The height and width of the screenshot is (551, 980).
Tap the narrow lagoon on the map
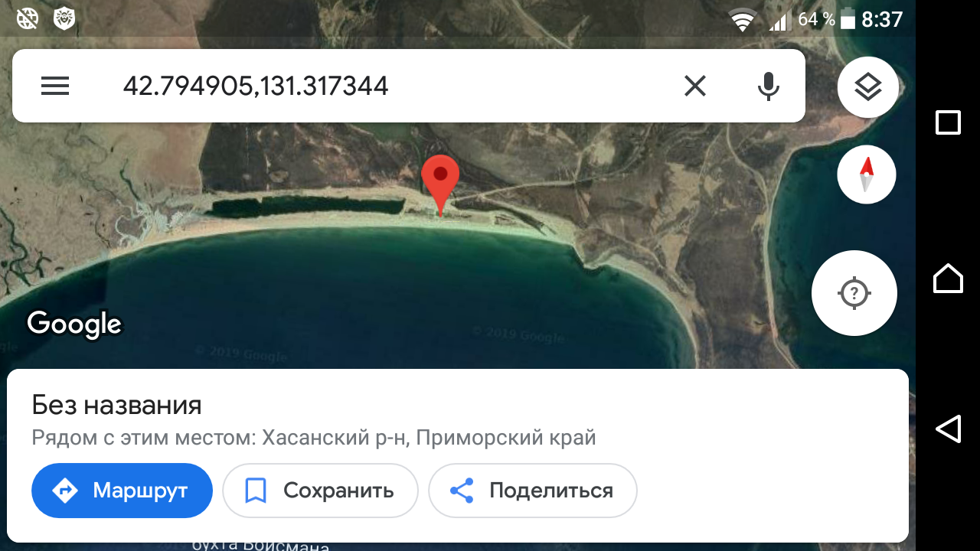306,207
